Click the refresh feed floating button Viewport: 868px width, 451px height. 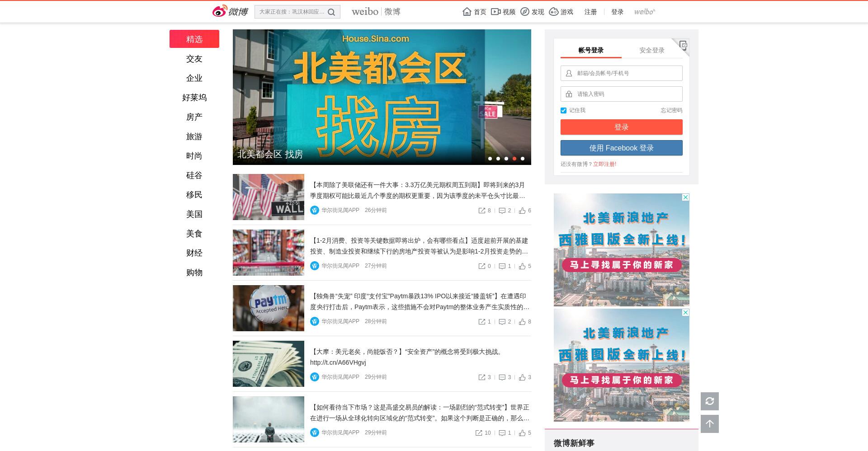(710, 401)
